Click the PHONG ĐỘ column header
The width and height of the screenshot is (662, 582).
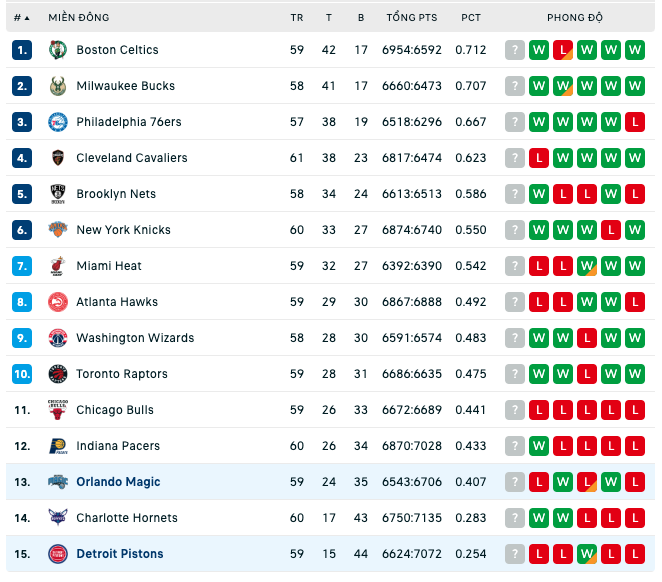(x=575, y=17)
